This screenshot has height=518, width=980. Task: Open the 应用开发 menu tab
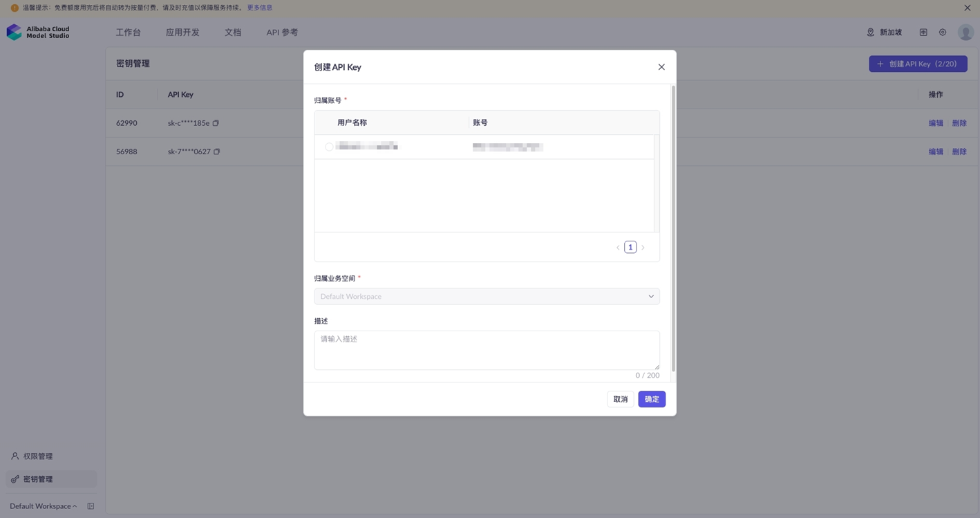pyautogui.click(x=182, y=33)
